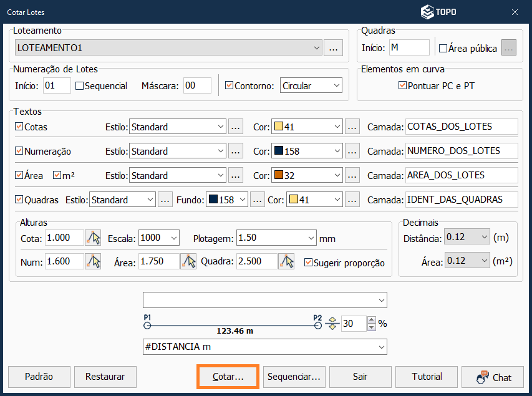Open the Tutorial button
Viewport: 532px width, 396px height.
point(427,377)
